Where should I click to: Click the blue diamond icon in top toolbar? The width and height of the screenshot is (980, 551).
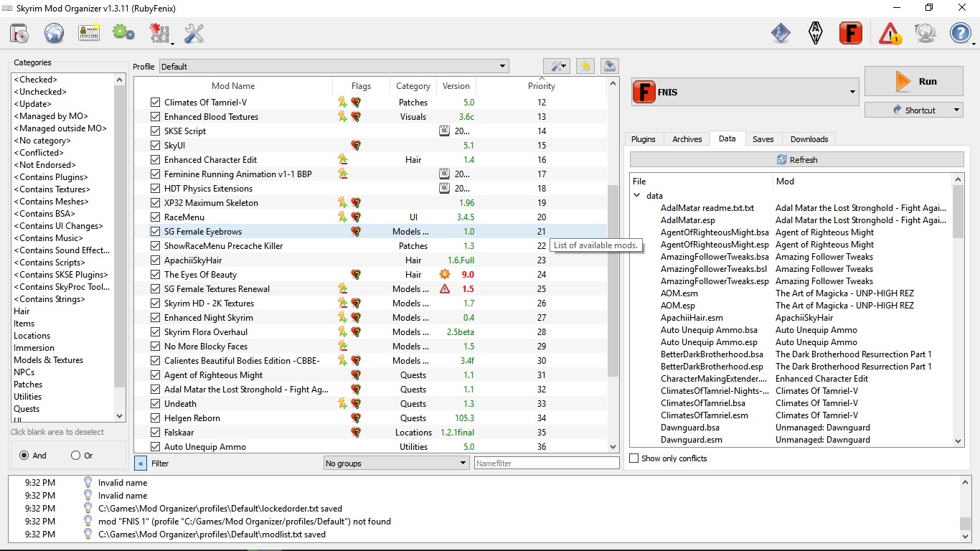point(781,33)
